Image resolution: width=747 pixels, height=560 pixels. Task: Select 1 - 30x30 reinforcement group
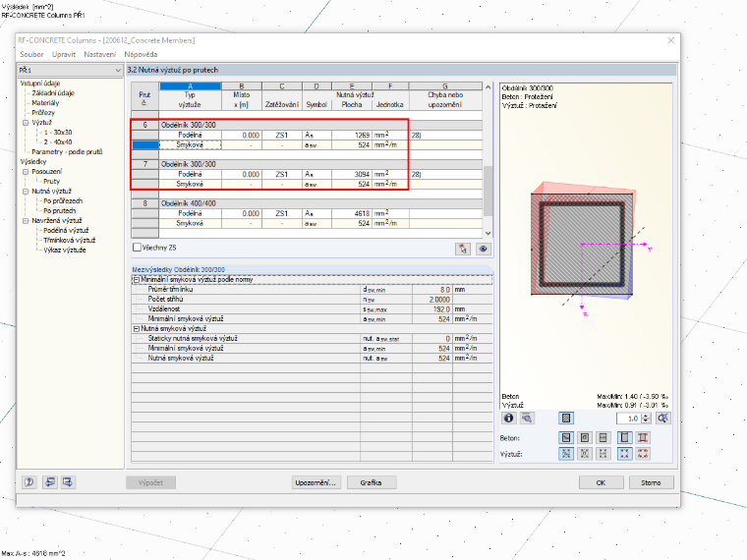pos(58,132)
